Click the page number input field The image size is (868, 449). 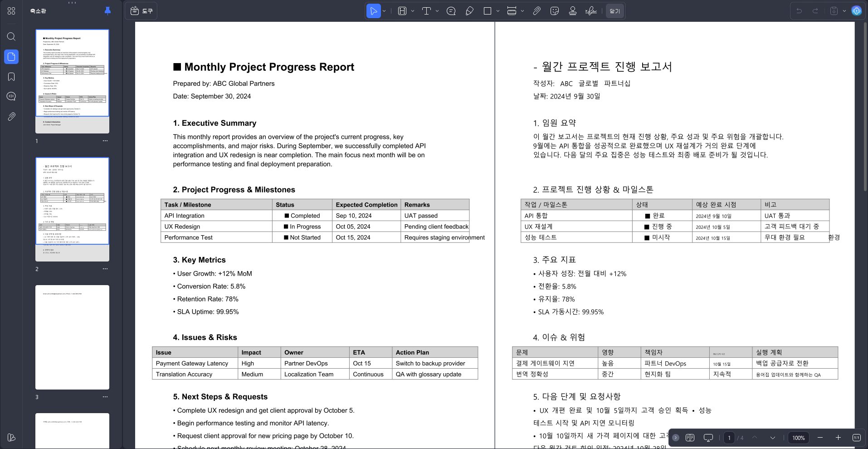(x=729, y=438)
